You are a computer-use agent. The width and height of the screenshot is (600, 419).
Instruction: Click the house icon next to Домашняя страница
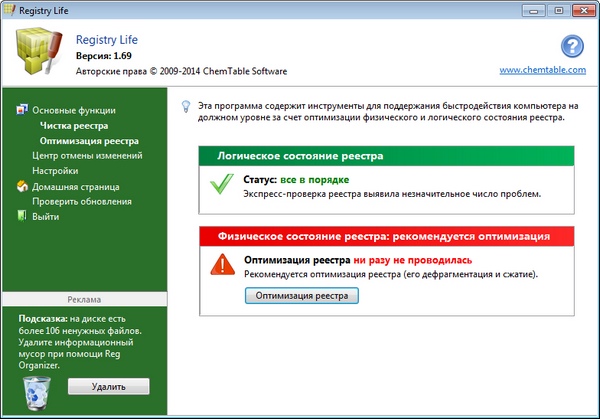click(22, 186)
